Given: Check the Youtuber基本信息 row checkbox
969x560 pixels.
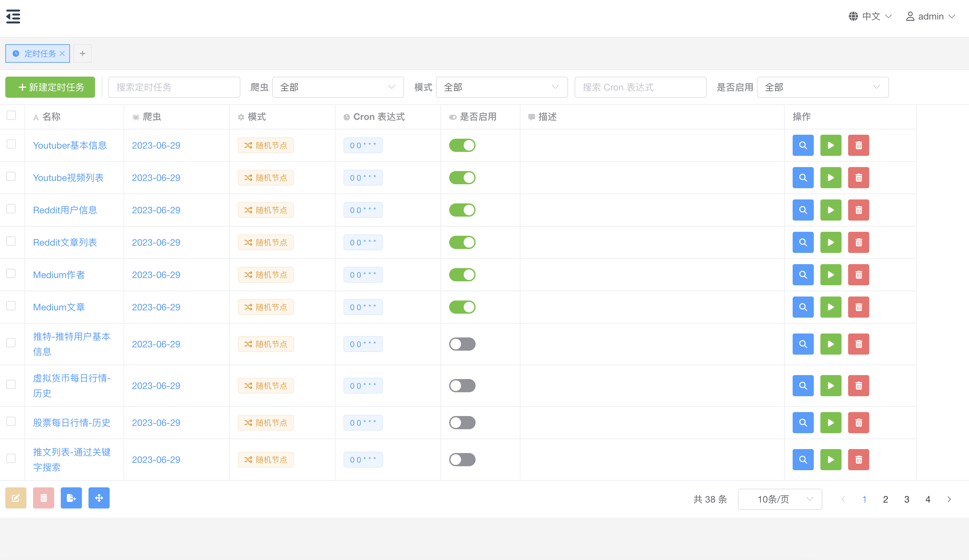Looking at the screenshot, I should tap(11, 144).
